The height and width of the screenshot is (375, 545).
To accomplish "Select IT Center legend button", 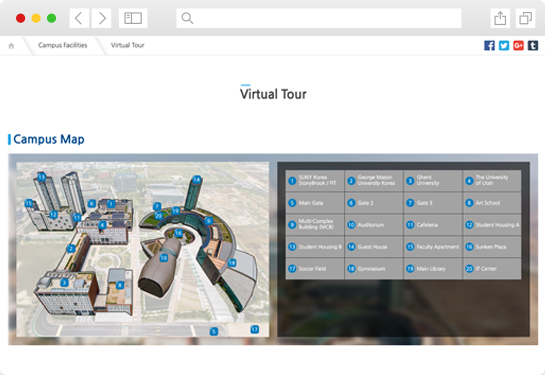I will pos(492,268).
